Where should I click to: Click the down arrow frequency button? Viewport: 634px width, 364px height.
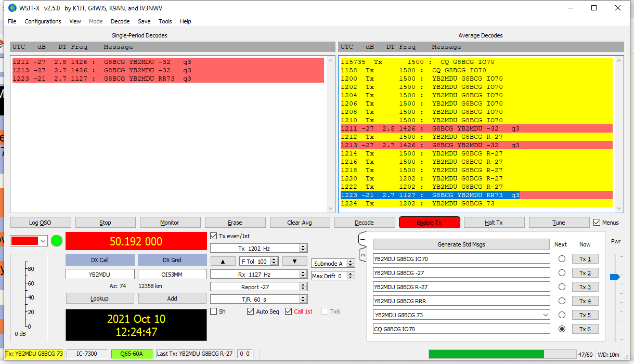(295, 261)
